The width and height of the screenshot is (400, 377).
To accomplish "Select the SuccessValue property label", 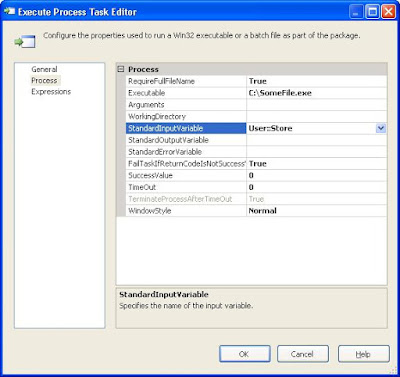I will 150,175.
